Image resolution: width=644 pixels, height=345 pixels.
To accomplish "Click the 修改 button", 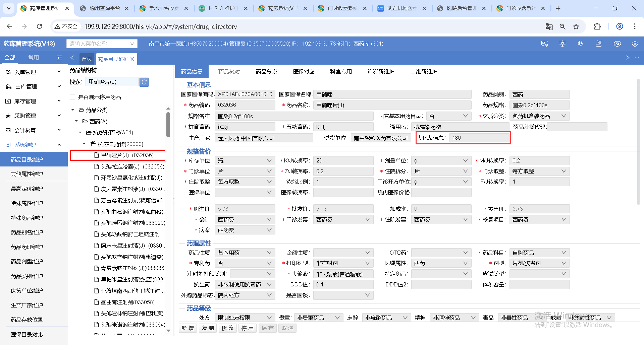I will [228, 328].
